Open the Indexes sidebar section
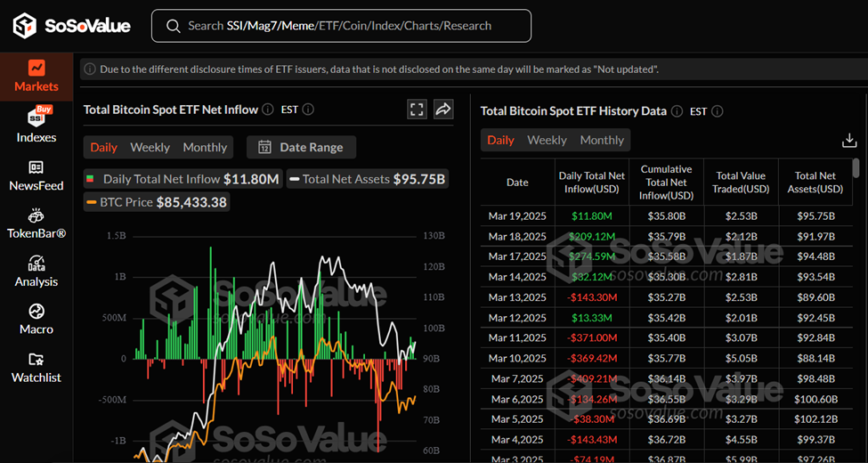868x463 pixels. (x=37, y=126)
